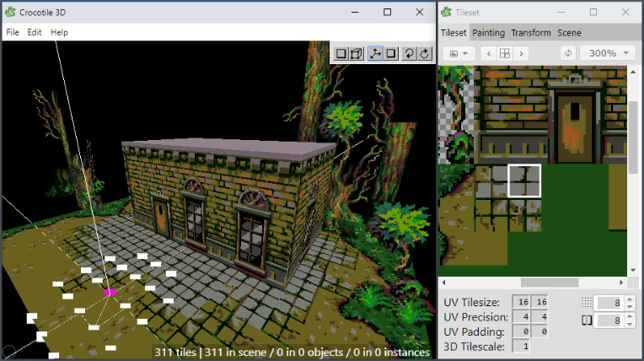Click the 3D Tilescale field
Viewport: 644px width, 361px height.
click(x=521, y=346)
